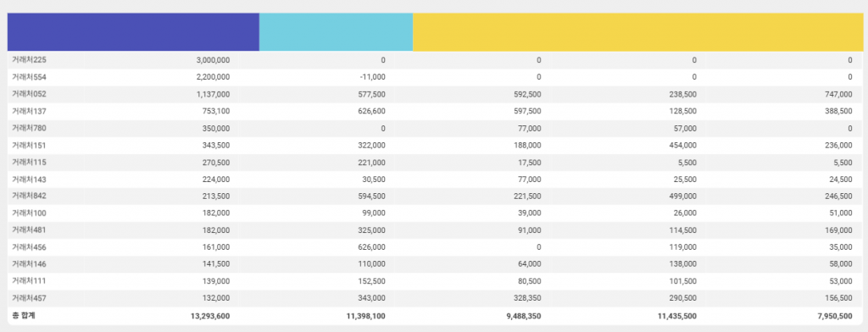This screenshot has width=868, height=332.
Task: Click the yellow header block
Action: tap(637, 32)
